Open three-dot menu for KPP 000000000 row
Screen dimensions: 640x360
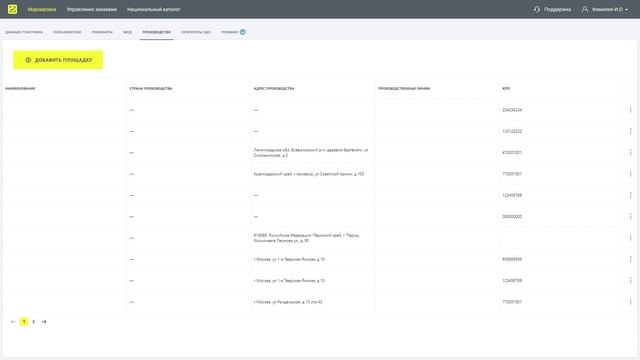pos(630,216)
